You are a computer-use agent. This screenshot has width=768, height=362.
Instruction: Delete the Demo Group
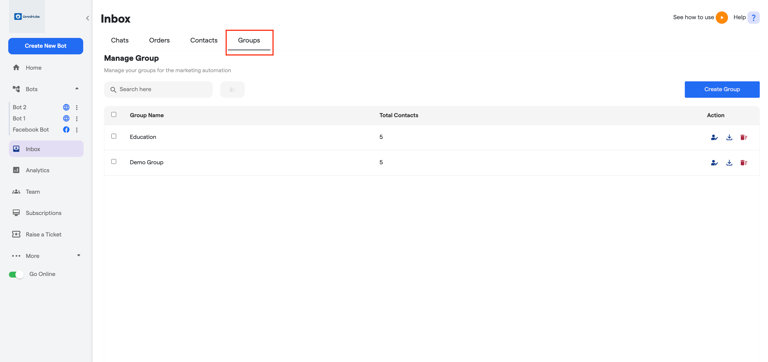click(744, 163)
